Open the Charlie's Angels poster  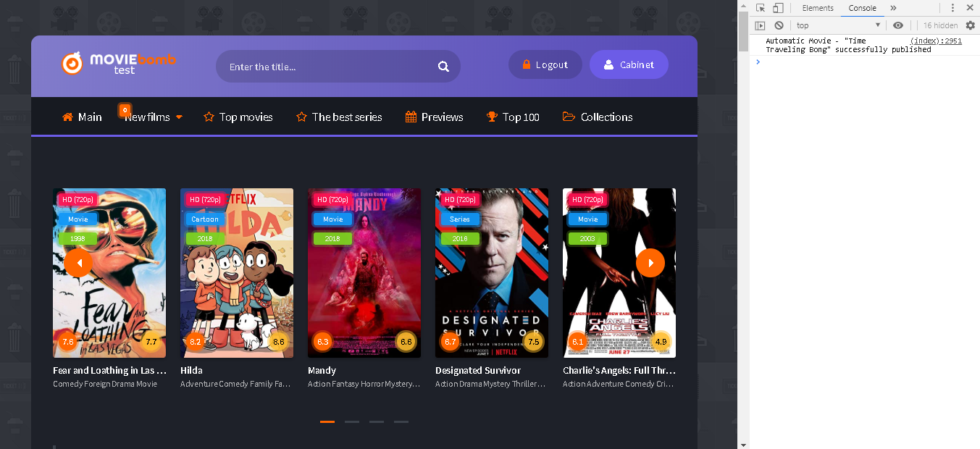coord(619,273)
